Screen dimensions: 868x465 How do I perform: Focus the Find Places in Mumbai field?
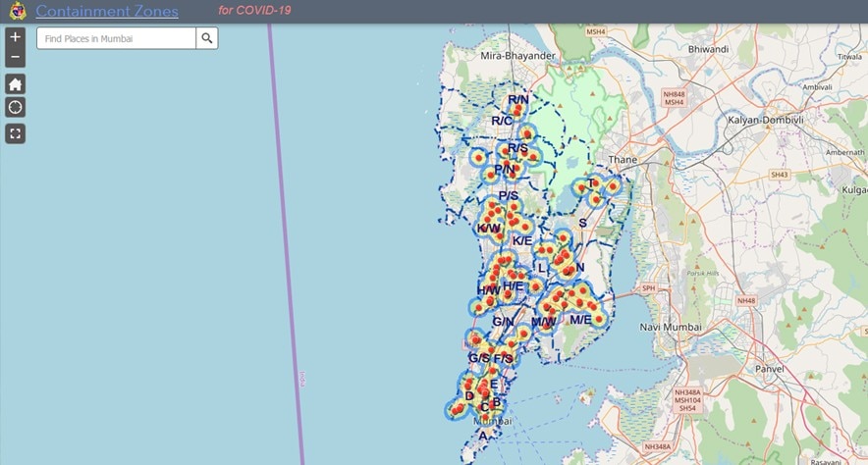pyautogui.click(x=116, y=38)
